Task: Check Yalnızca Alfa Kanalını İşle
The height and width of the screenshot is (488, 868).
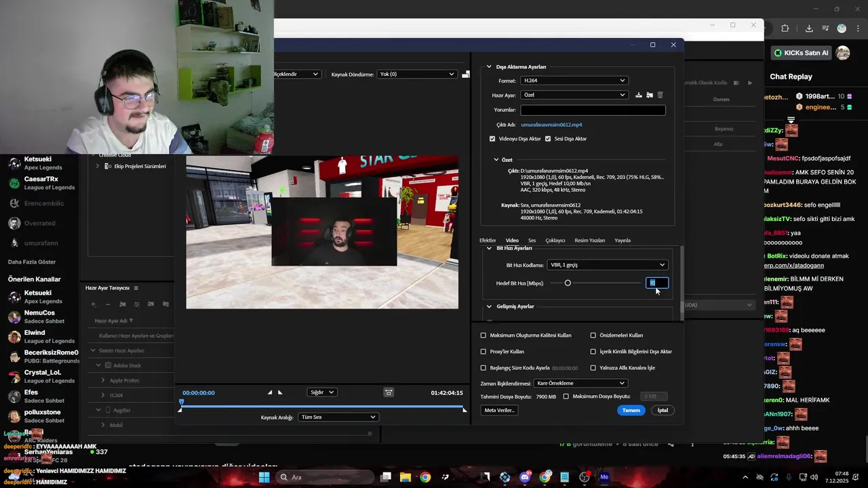Action: 593,368
